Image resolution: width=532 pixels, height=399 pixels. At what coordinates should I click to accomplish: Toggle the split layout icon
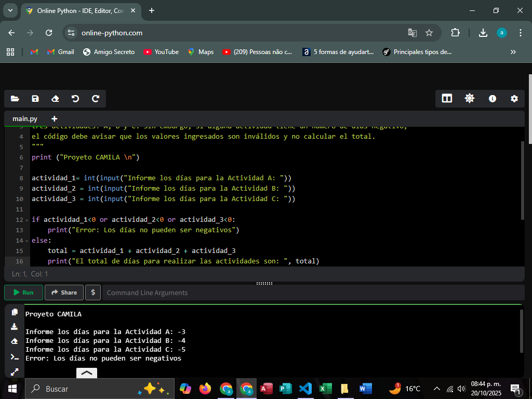pos(447,99)
